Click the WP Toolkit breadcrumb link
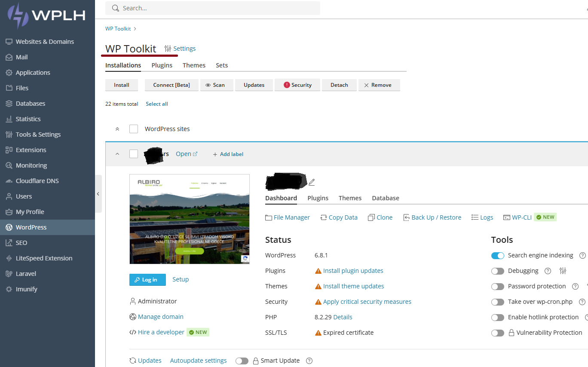588x367 pixels. tap(118, 29)
